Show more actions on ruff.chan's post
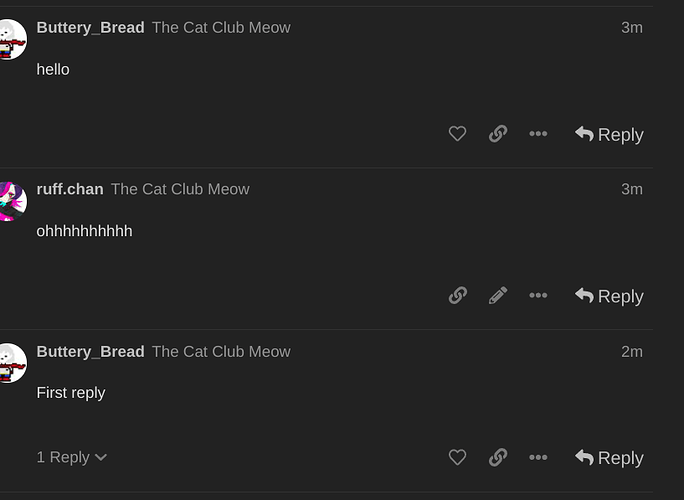The width and height of the screenshot is (684, 500). 538,295
